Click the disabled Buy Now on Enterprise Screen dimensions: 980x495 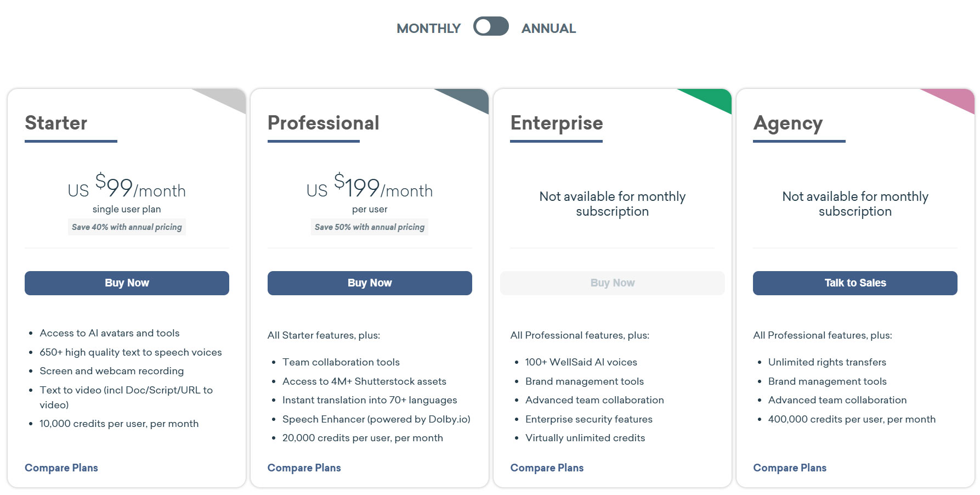tap(612, 283)
